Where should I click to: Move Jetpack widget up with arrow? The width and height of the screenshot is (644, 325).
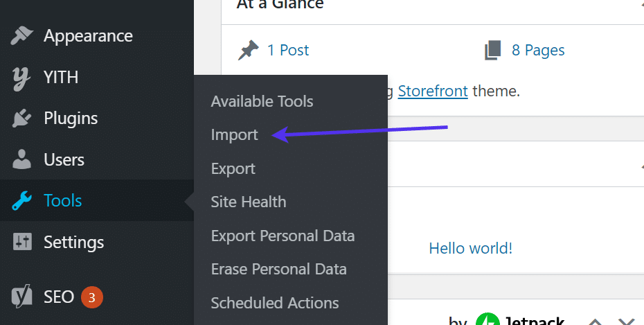click(x=595, y=322)
